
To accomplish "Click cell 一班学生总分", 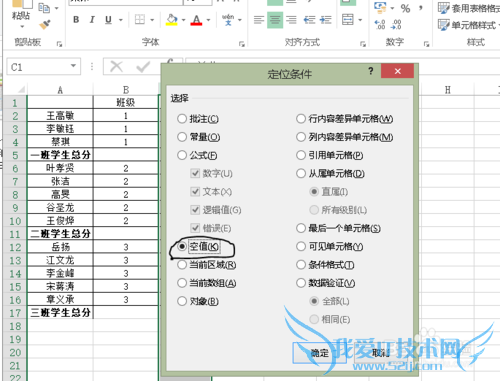I will (x=60, y=155).
